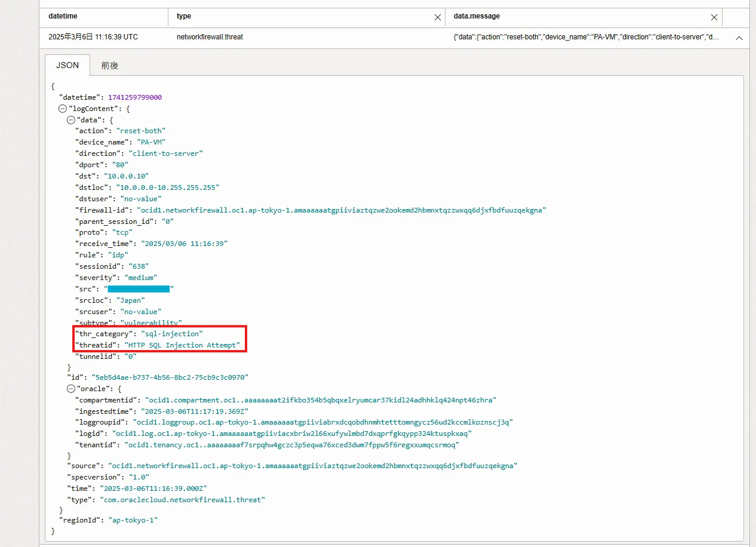Collapse the expanded log row using the chevron
Screen dimensions: 756x547
coord(739,38)
